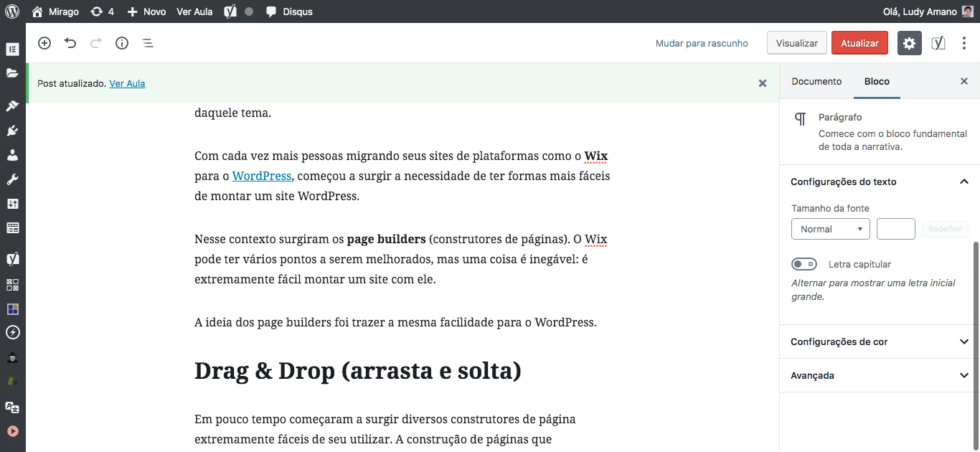980x452 pixels.
Task: Click the redo arrow icon
Action: (96, 43)
